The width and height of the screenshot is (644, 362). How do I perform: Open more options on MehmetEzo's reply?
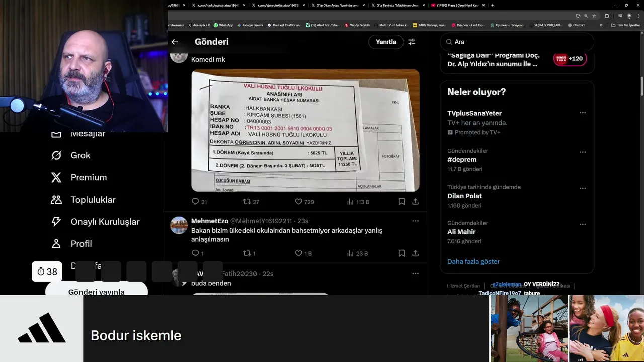pos(415,221)
